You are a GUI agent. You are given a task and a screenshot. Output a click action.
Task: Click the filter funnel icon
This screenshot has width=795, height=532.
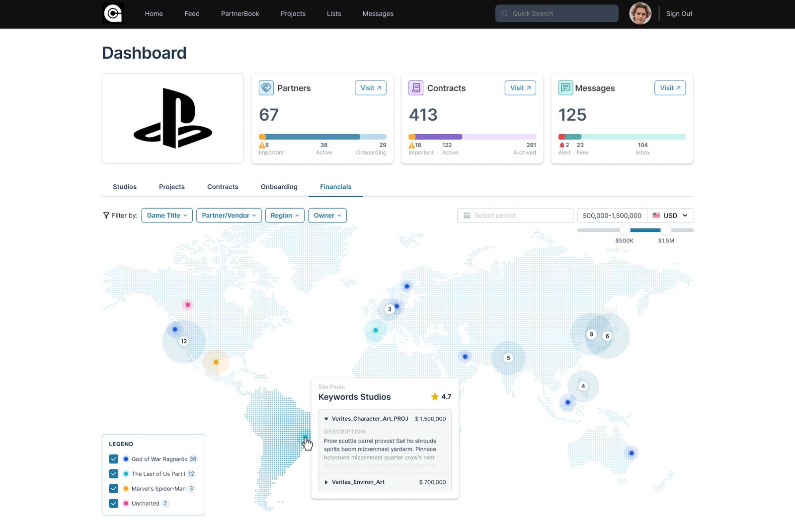click(106, 216)
